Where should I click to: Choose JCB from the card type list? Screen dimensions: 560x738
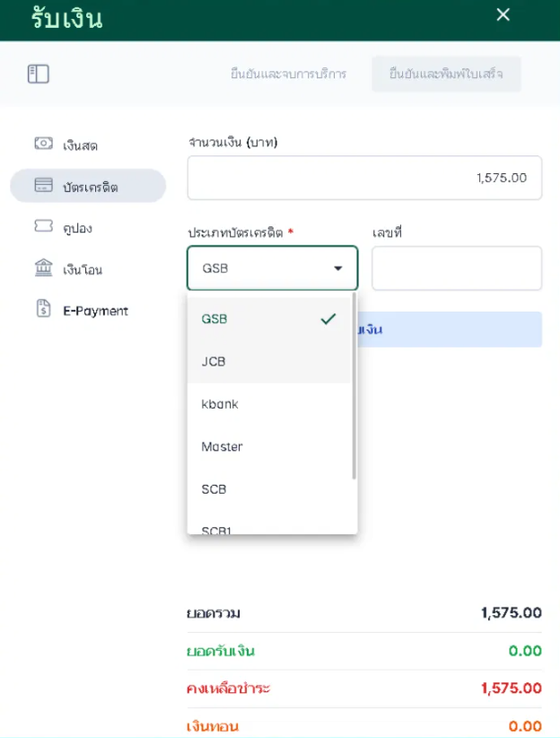coord(214,362)
